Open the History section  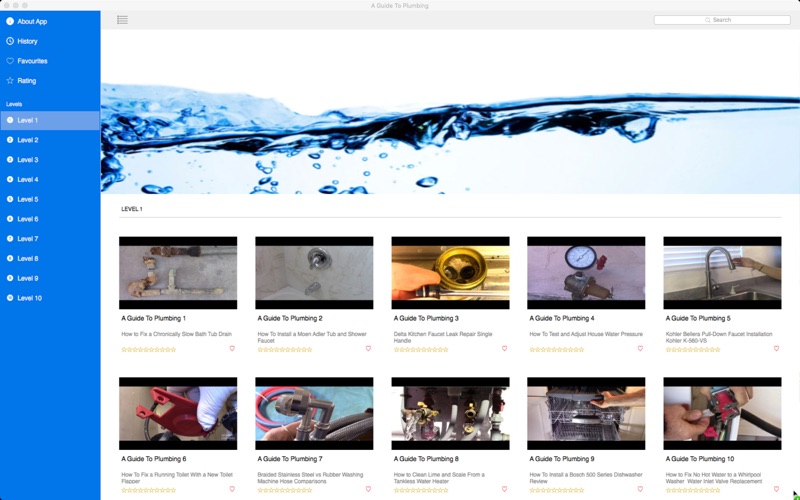50,41
